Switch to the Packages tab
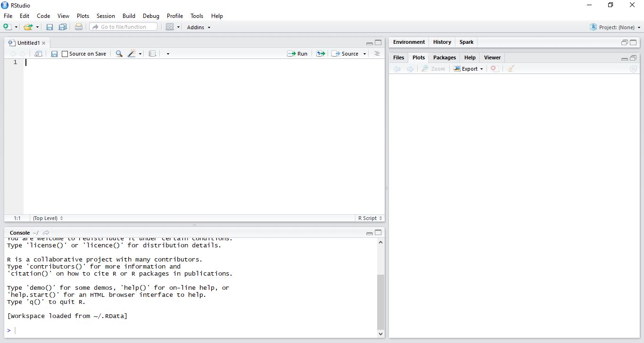 point(444,57)
